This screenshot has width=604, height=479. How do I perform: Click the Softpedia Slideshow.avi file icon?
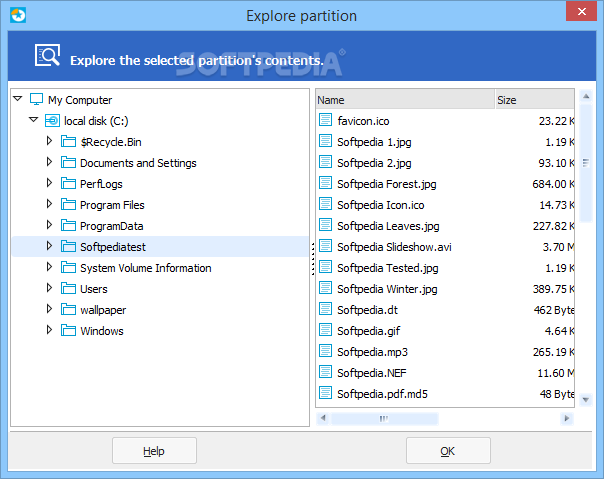pyautogui.click(x=325, y=246)
